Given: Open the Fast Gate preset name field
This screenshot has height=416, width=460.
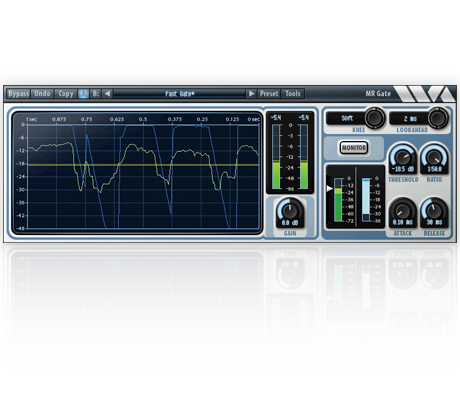Looking at the screenshot, I should tap(179, 94).
